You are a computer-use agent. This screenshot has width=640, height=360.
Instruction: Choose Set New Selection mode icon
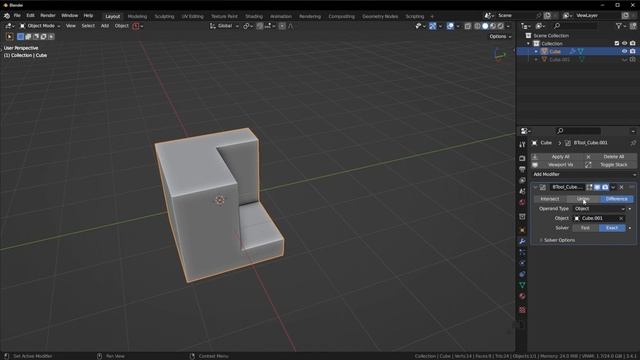tap(20, 37)
